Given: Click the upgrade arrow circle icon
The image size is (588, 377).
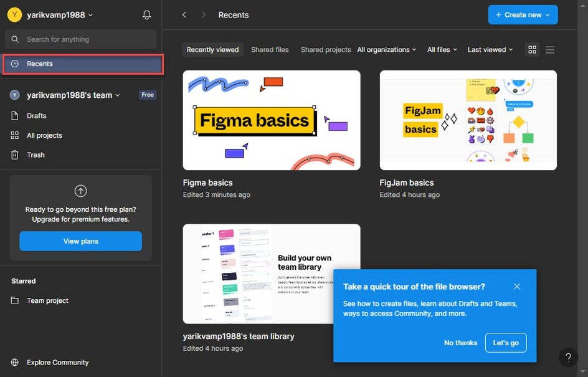Looking at the screenshot, I should point(80,191).
